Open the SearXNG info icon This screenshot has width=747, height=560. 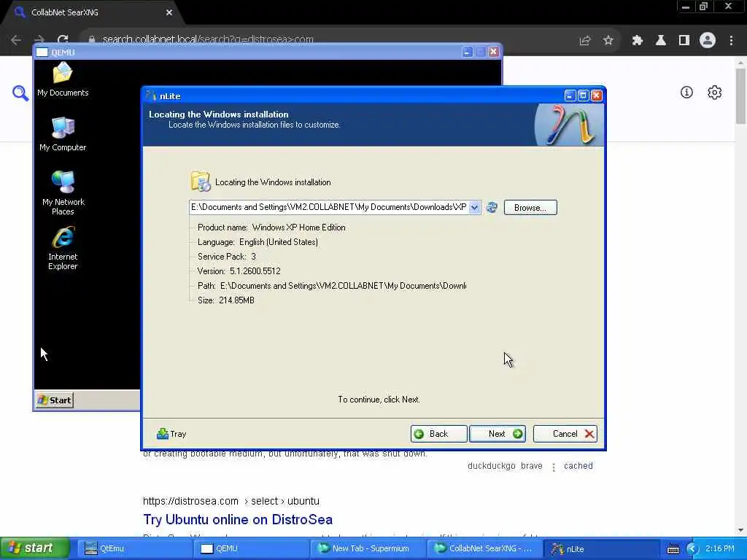click(x=686, y=93)
